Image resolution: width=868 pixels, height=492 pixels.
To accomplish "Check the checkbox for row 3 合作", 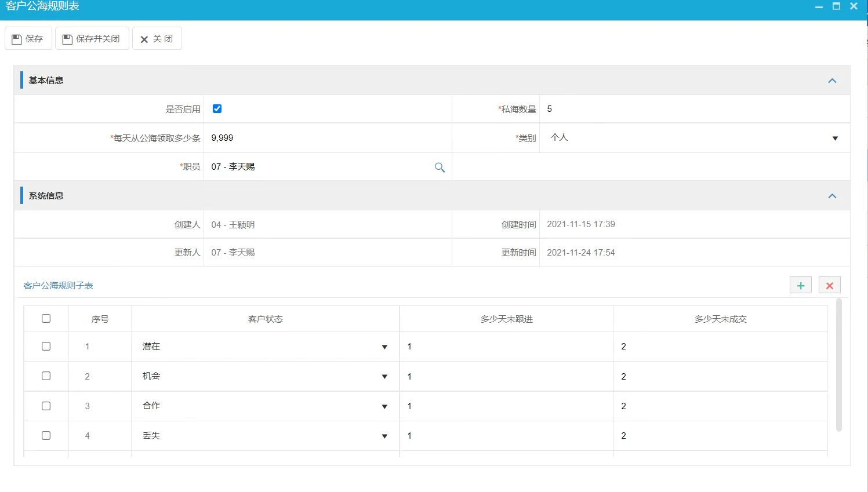I will [x=46, y=406].
